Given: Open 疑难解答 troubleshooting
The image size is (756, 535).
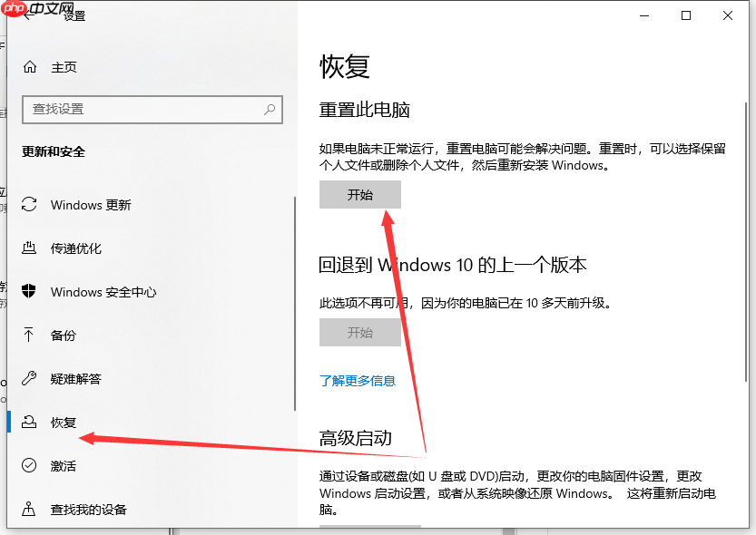Looking at the screenshot, I should click(75, 379).
